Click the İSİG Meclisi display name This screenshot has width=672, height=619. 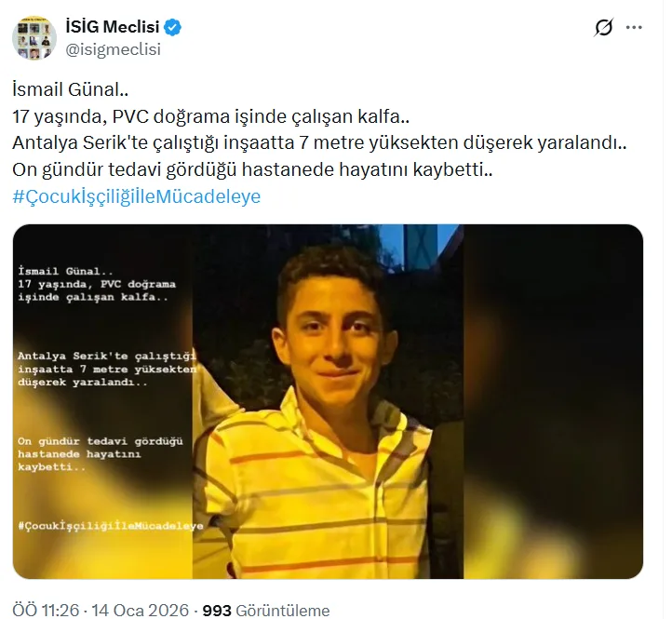coord(113,27)
